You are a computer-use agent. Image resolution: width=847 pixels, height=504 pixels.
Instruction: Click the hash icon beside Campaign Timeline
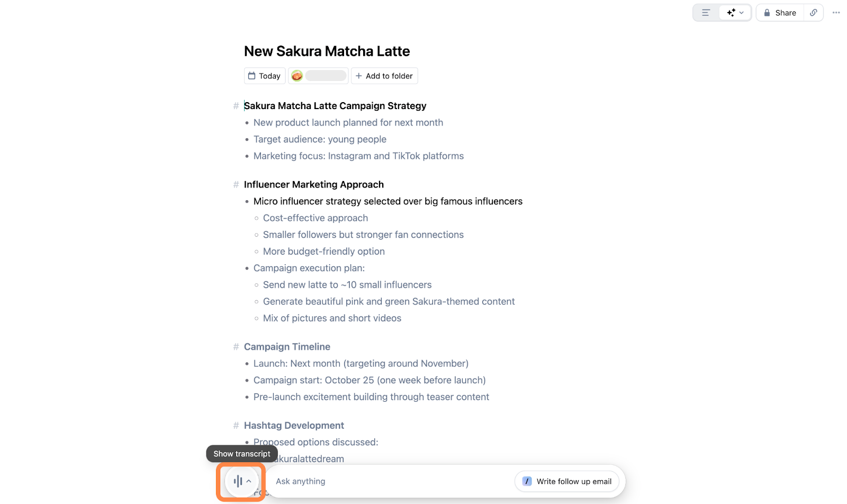(236, 347)
